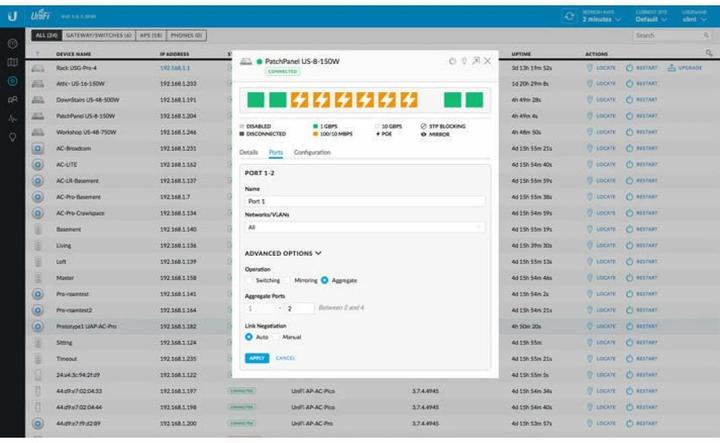Choose Manual link negotiation
Image resolution: width=720 pixels, height=443 pixels.
pos(276,337)
